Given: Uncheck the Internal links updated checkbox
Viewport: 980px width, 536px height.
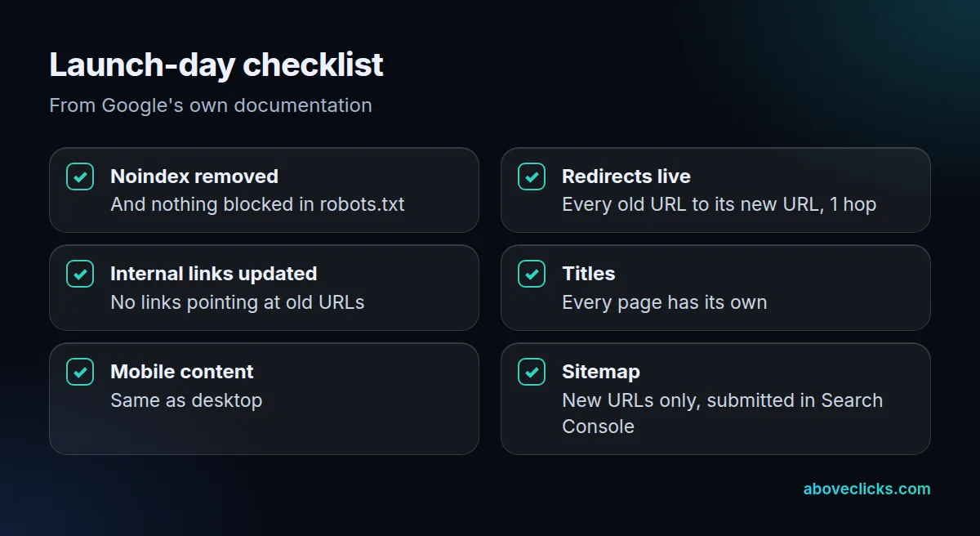Looking at the screenshot, I should [x=80, y=274].
